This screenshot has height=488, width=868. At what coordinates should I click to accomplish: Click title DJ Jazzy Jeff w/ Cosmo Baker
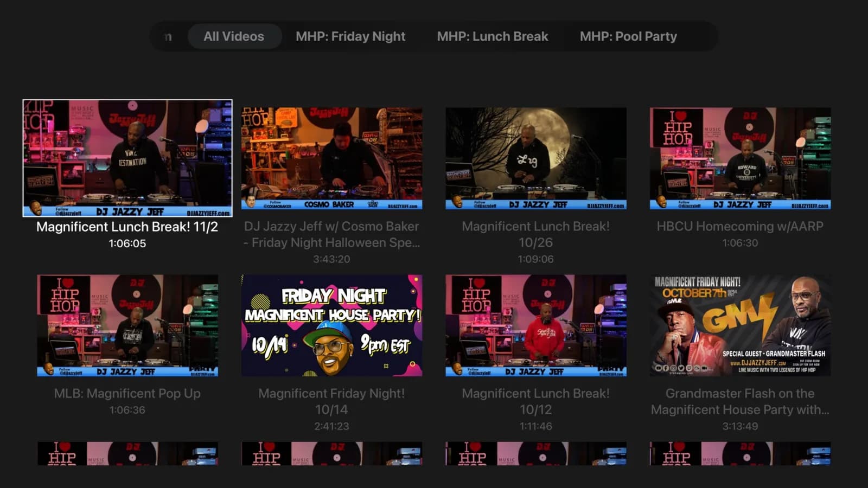[x=331, y=234]
